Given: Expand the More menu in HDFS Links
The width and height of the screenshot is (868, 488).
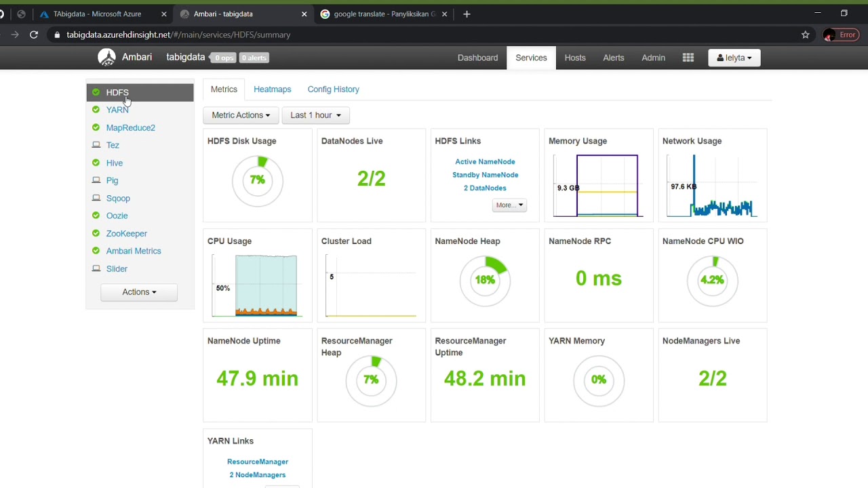Looking at the screenshot, I should pos(509,205).
